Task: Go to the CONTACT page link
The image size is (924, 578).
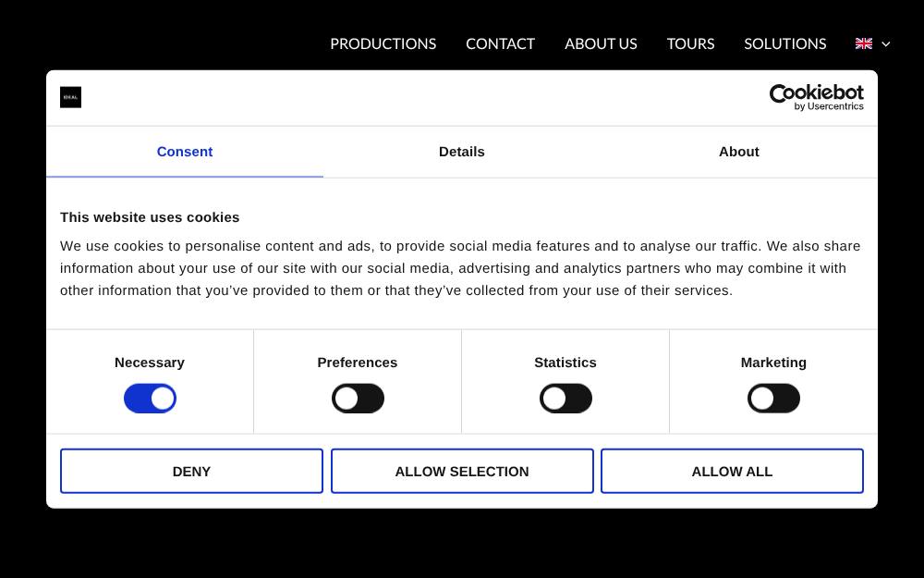Action: coord(500,43)
